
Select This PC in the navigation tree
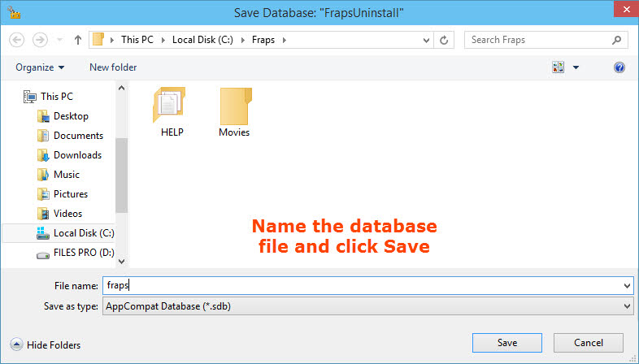(x=57, y=97)
